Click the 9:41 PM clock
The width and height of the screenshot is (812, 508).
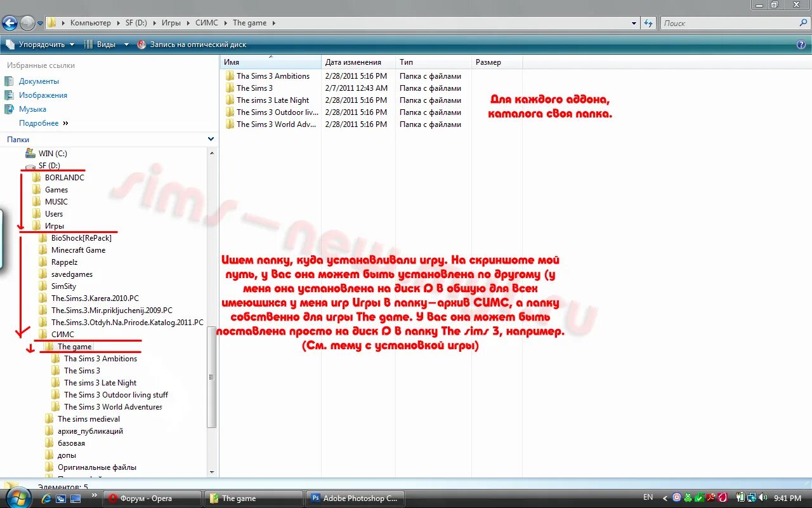point(787,498)
